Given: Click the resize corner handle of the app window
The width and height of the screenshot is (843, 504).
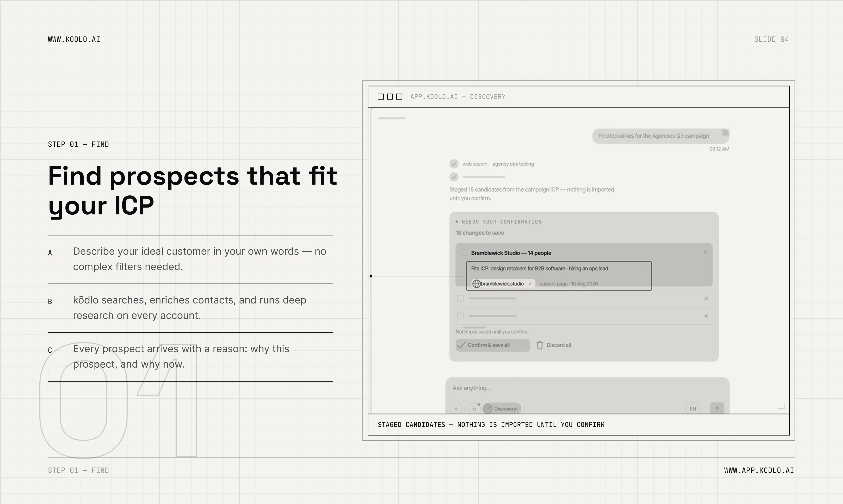Looking at the screenshot, I should click(x=781, y=406).
